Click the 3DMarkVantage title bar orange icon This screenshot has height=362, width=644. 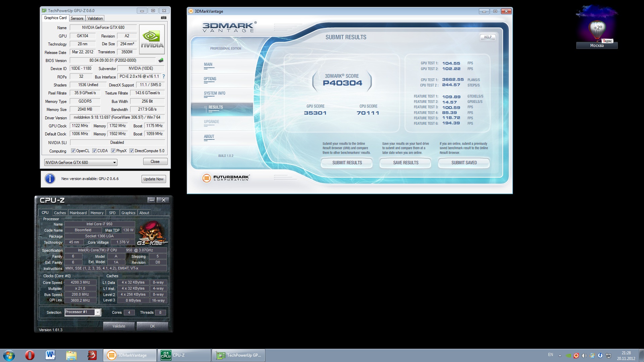[x=191, y=11]
